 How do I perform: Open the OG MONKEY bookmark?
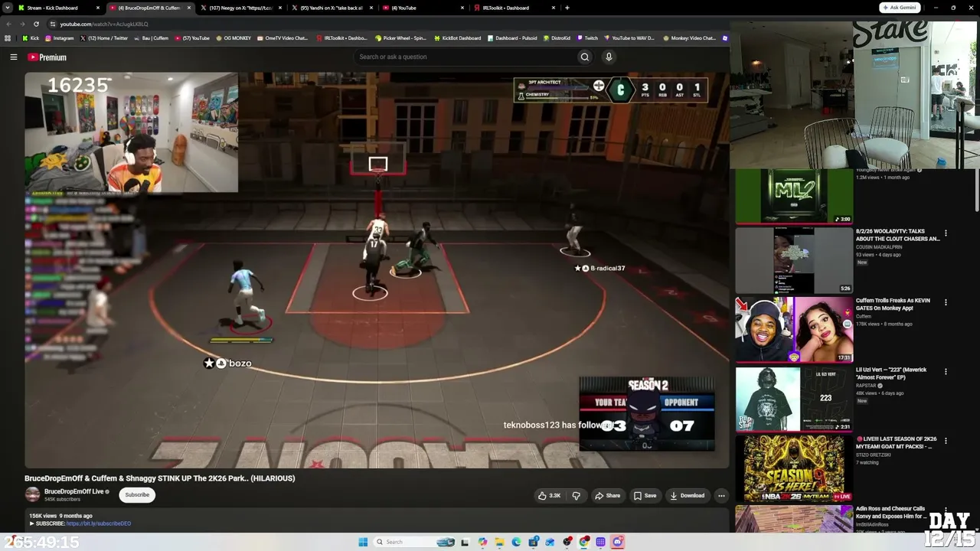pyautogui.click(x=234, y=38)
